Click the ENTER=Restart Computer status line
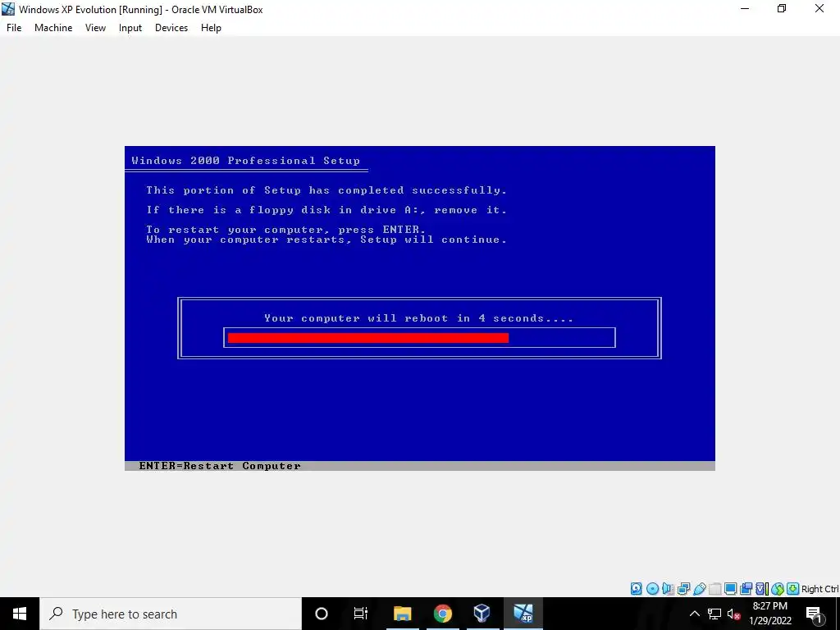This screenshot has height=630, width=840. (x=220, y=466)
